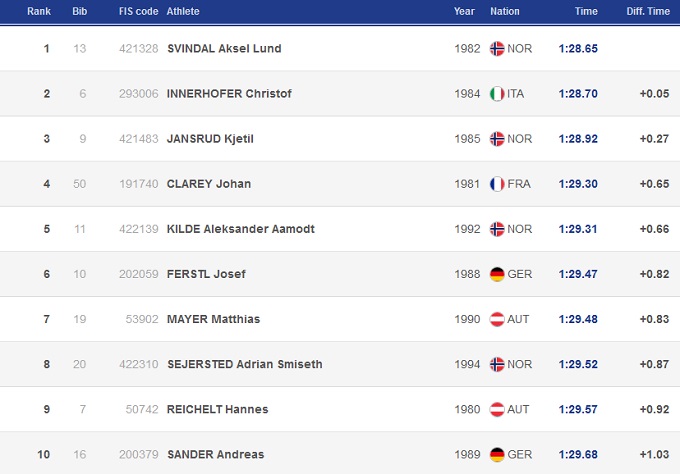The image size is (680, 474).
Task: Click Austria flag in MAYER Matthias row
Action: coord(497,319)
